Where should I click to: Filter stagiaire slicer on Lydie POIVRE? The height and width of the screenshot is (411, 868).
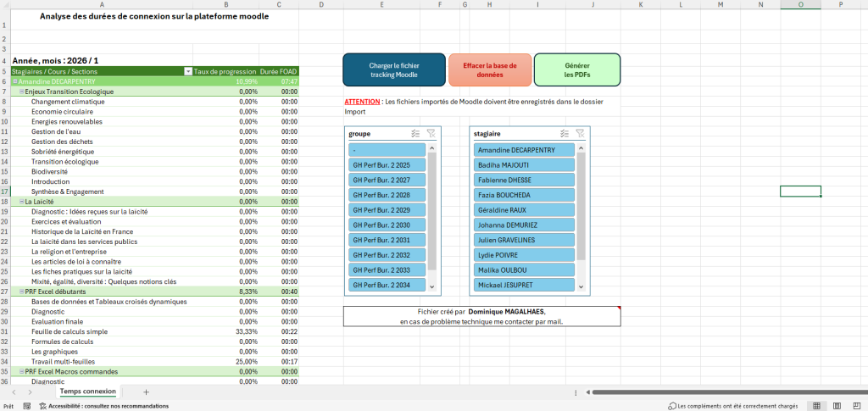[x=524, y=255]
